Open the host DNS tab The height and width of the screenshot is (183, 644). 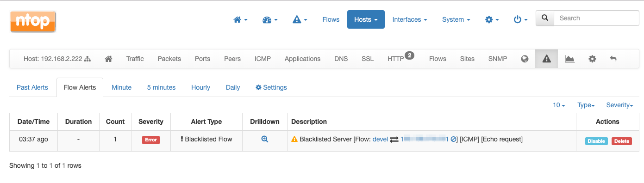pos(341,59)
